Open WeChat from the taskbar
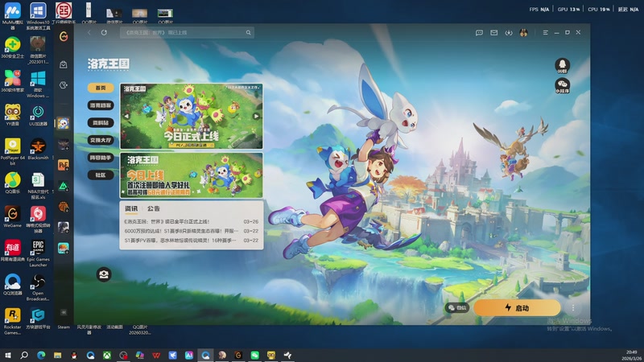This screenshot has height=362, width=644. (x=254, y=355)
